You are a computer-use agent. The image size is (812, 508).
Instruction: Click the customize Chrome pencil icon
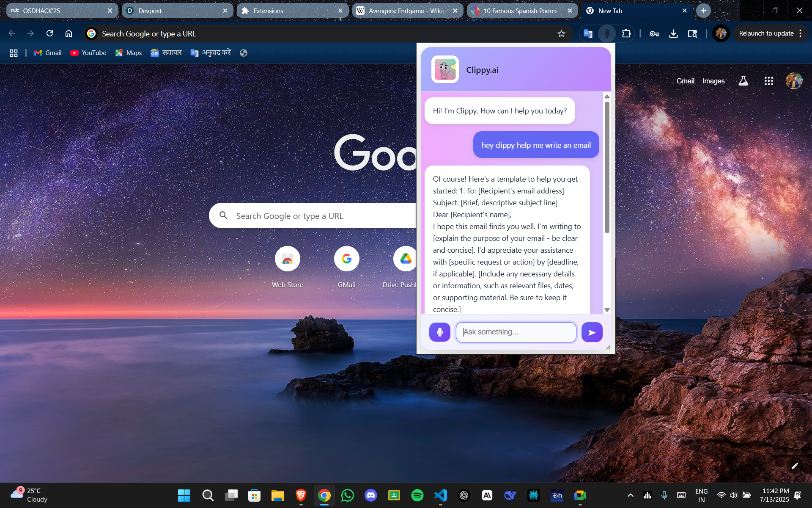coord(795,466)
